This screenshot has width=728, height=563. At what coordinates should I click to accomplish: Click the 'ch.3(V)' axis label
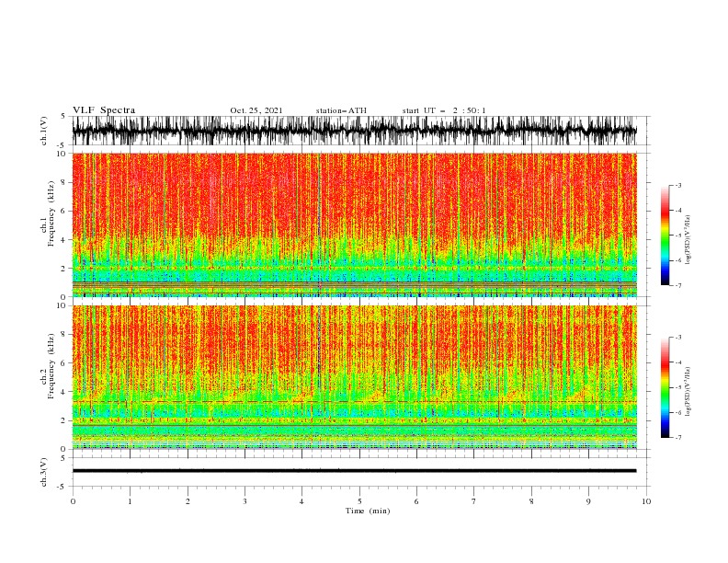[44, 472]
